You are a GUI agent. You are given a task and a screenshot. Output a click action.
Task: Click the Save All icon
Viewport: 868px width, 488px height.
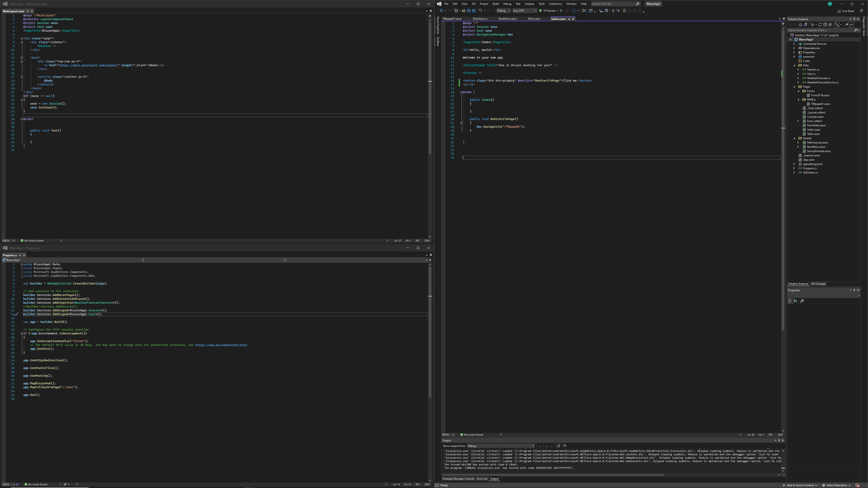tap(474, 11)
